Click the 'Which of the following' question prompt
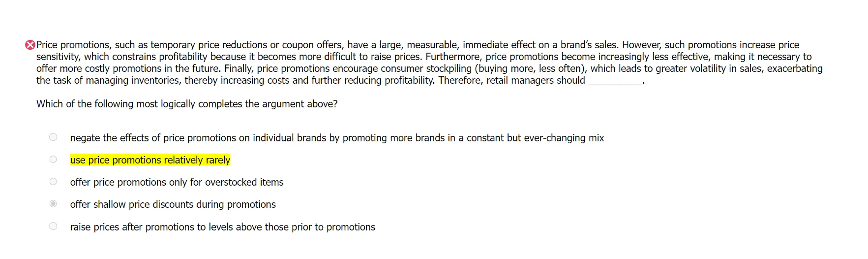The width and height of the screenshot is (868, 259). pos(187,104)
